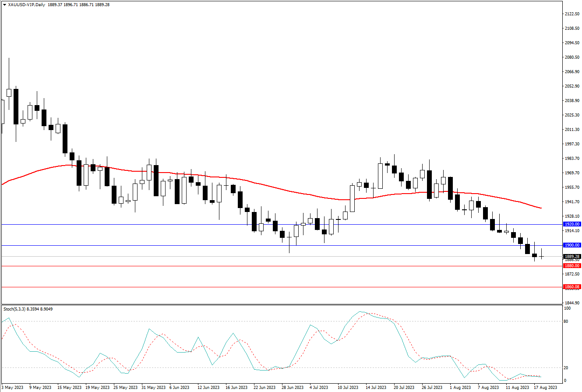
Task: Click the 20 level on stochastic scale
Action: click(566, 368)
